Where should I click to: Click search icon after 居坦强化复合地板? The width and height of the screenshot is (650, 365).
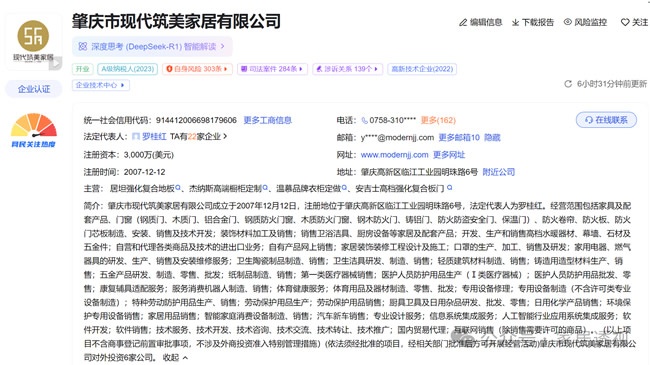(178, 188)
